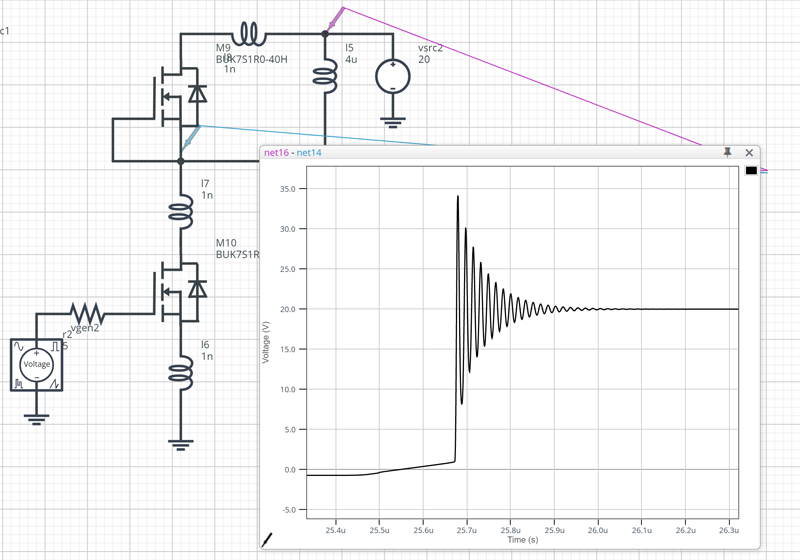The height and width of the screenshot is (560, 800).
Task: Select the vsrc2 DC voltage source
Action: [x=393, y=77]
